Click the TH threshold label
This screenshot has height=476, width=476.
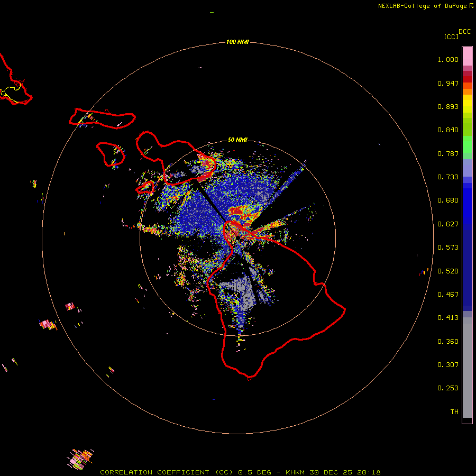pos(454,412)
